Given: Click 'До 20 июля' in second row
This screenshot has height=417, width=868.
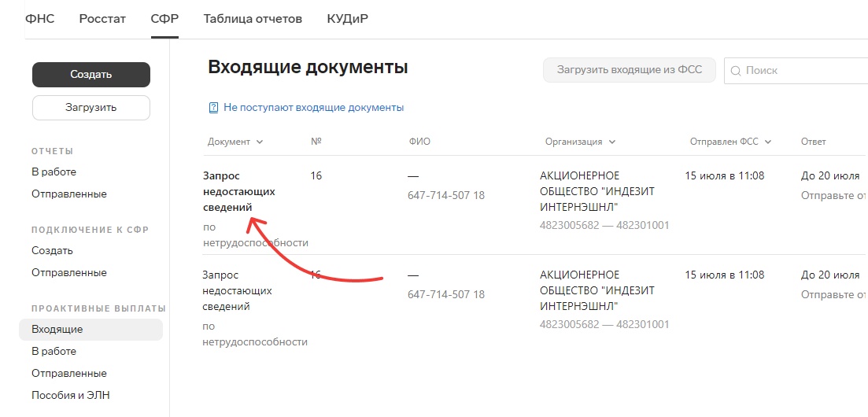Looking at the screenshot, I should click(x=830, y=275).
